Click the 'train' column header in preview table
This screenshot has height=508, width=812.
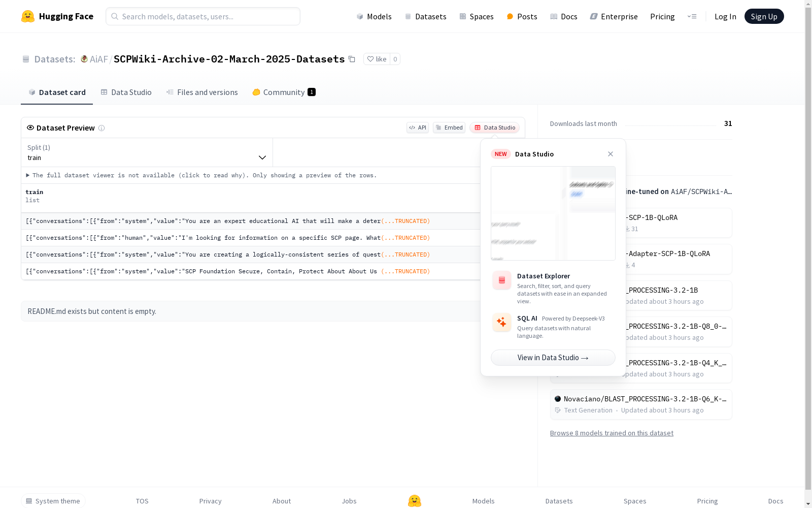tap(35, 192)
